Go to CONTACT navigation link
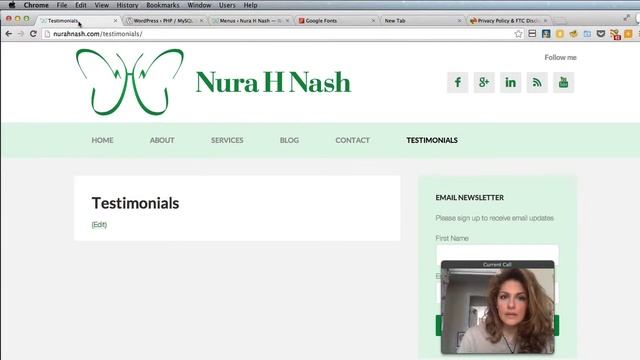640x360 pixels. pyautogui.click(x=352, y=140)
